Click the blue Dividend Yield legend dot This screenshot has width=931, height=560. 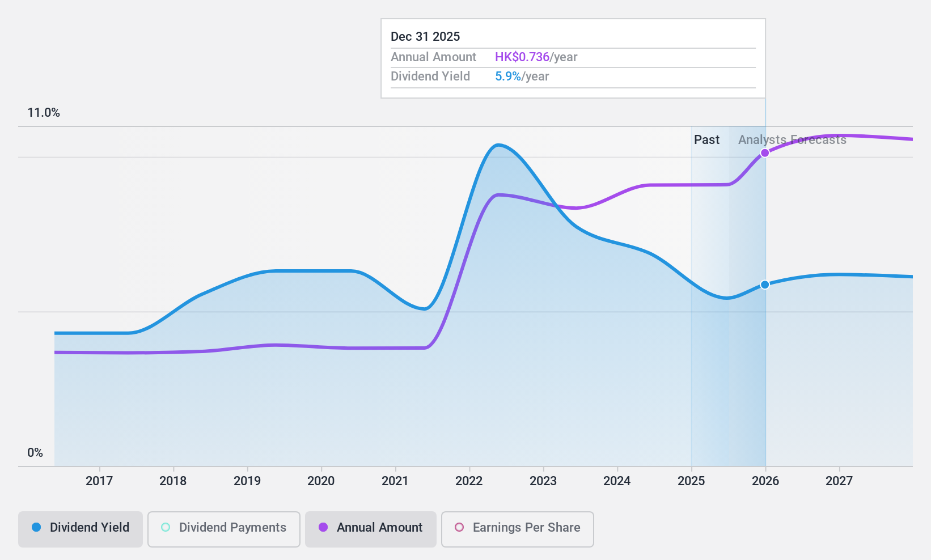36,527
